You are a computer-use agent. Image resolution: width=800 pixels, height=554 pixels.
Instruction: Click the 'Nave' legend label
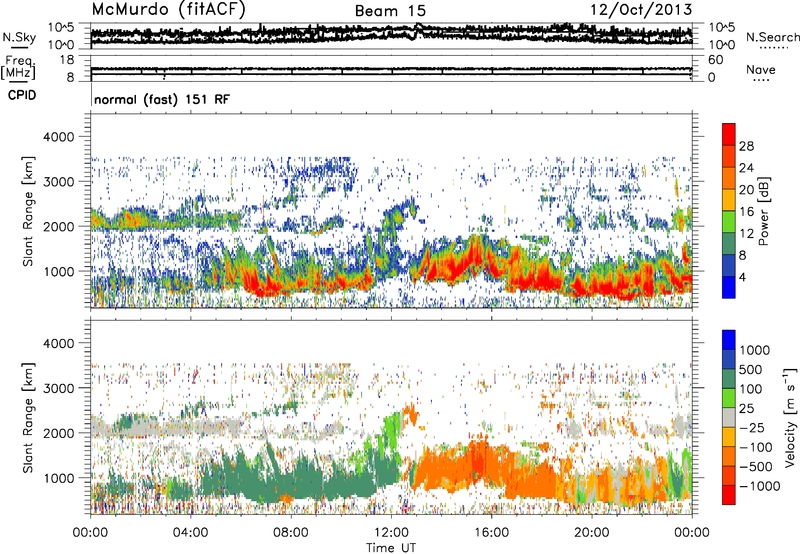point(761,70)
